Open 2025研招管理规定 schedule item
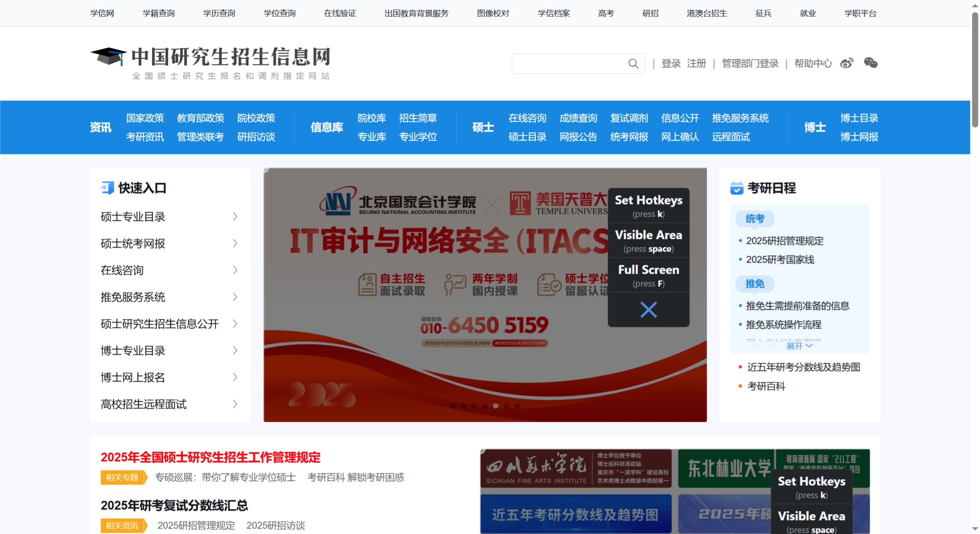The height and width of the screenshot is (534, 980). point(785,241)
